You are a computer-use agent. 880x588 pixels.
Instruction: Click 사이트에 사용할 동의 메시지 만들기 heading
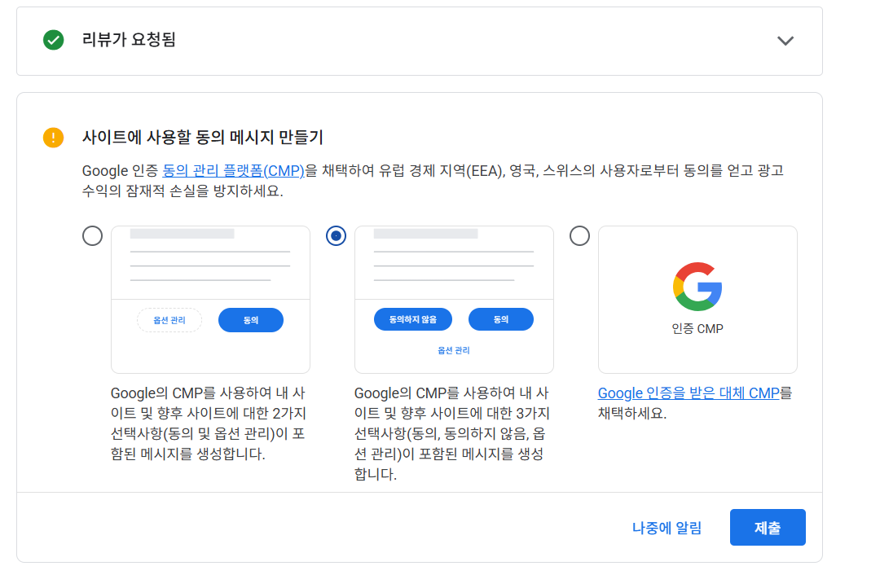click(203, 138)
